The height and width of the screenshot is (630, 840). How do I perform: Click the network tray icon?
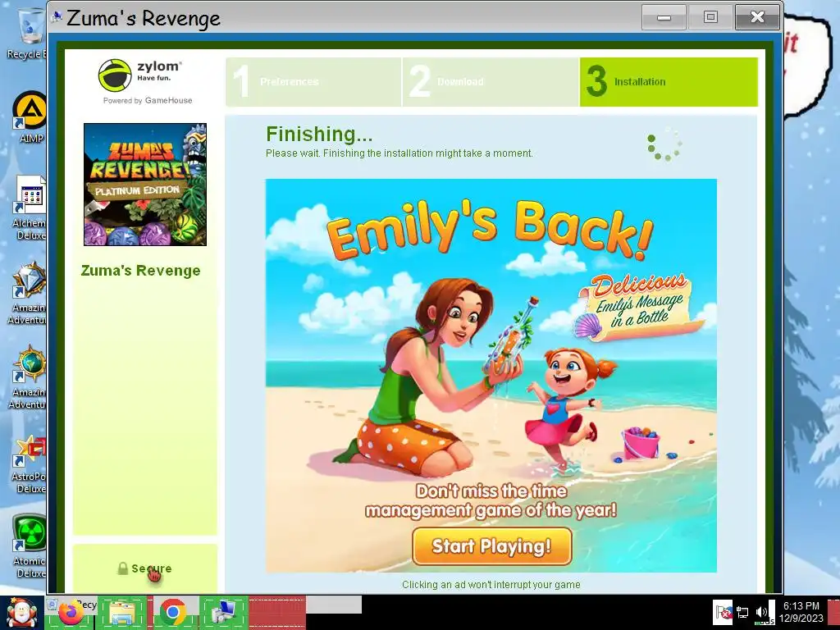(742, 612)
